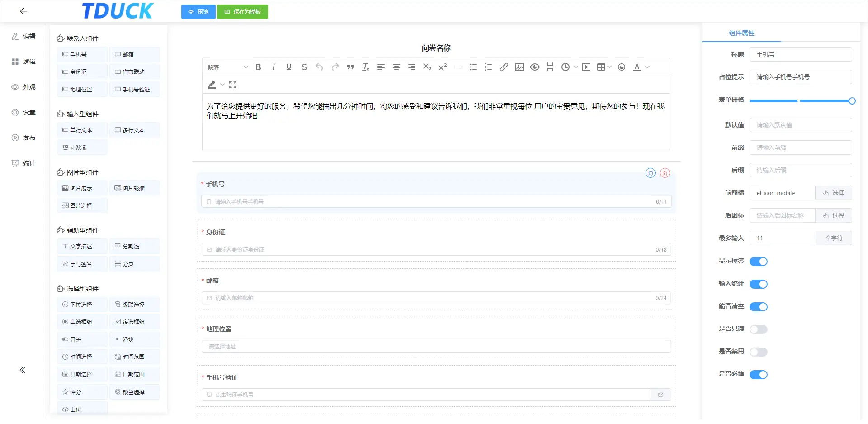Open the 外观 appearance section
This screenshot has height=424, width=868.
pos(24,87)
